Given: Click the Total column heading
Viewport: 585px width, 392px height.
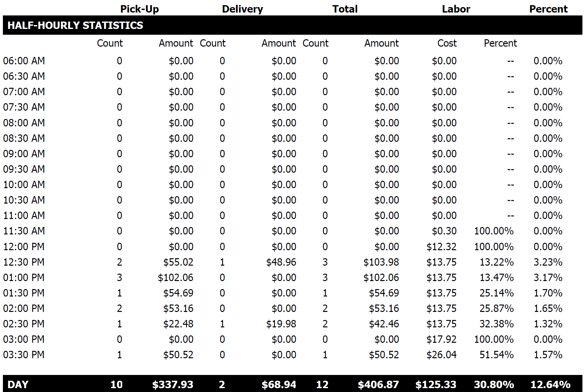Looking at the screenshot, I should (x=345, y=9).
